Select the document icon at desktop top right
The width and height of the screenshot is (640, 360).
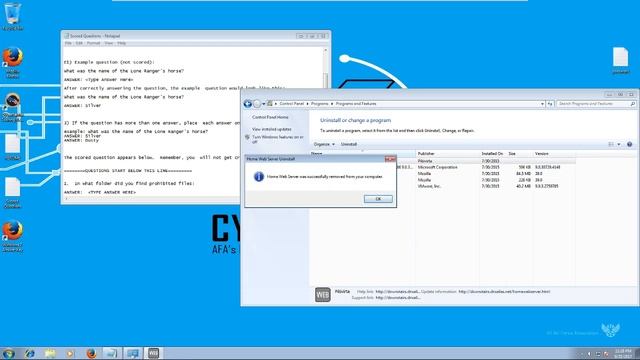pos(620,60)
